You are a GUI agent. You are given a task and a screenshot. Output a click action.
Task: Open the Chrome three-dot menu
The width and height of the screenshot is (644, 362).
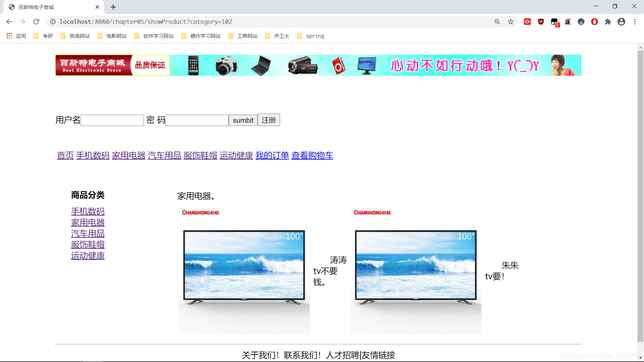(x=635, y=22)
